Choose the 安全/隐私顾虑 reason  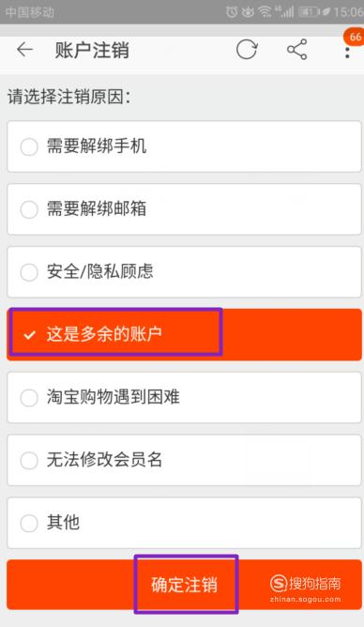coord(184,272)
